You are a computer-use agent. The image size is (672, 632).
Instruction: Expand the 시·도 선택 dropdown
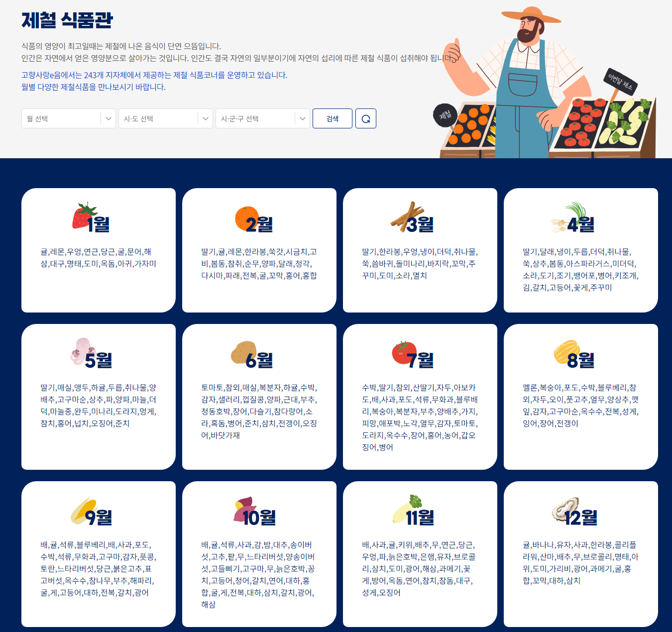(x=165, y=118)
